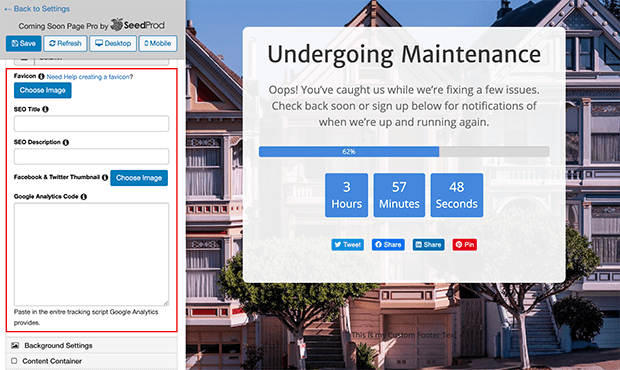
Task: Choose an image for the Favicon
Action: [x=43, y=90]
